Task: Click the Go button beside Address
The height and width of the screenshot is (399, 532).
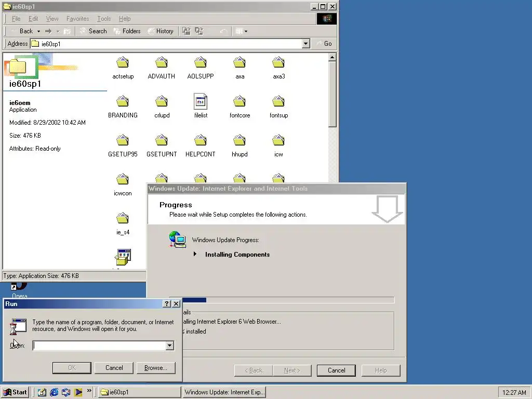Action: [x=324, y=44]
